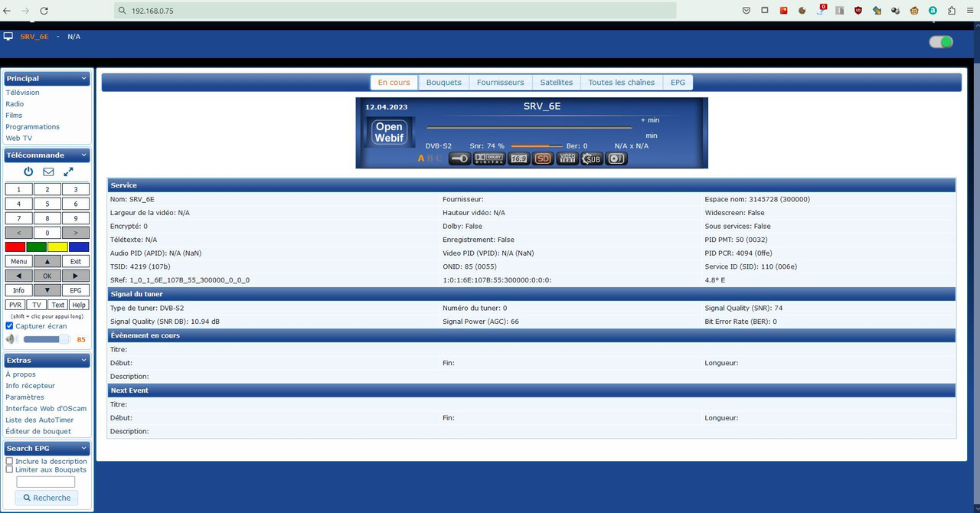Click the remote PVR button

tap(15, 305)
